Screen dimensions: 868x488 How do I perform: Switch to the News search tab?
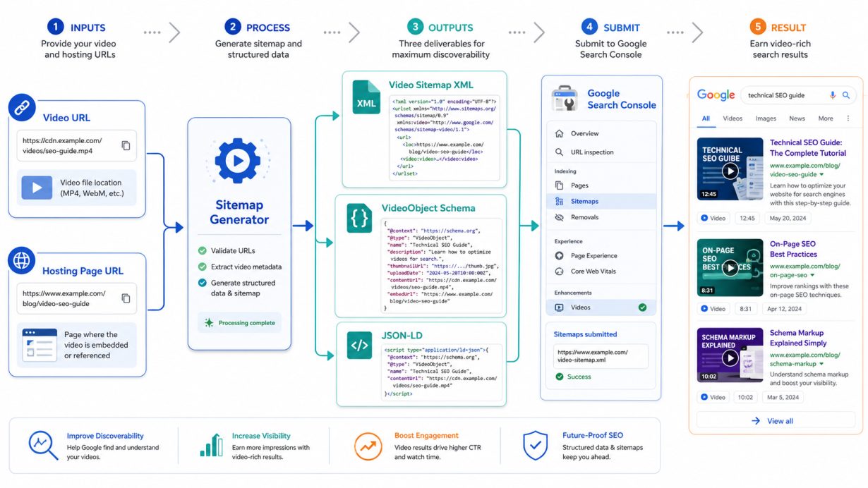tap(797, 118)
